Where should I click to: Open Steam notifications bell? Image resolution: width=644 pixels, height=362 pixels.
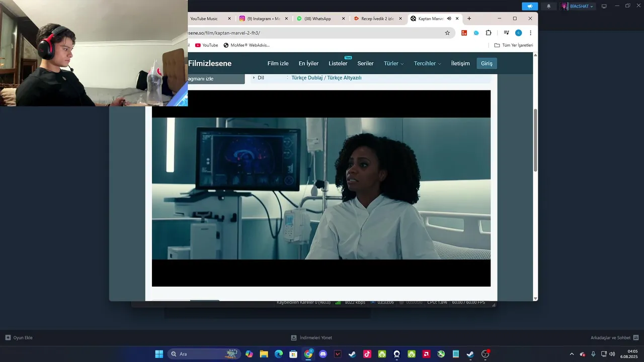click(548, 6)
